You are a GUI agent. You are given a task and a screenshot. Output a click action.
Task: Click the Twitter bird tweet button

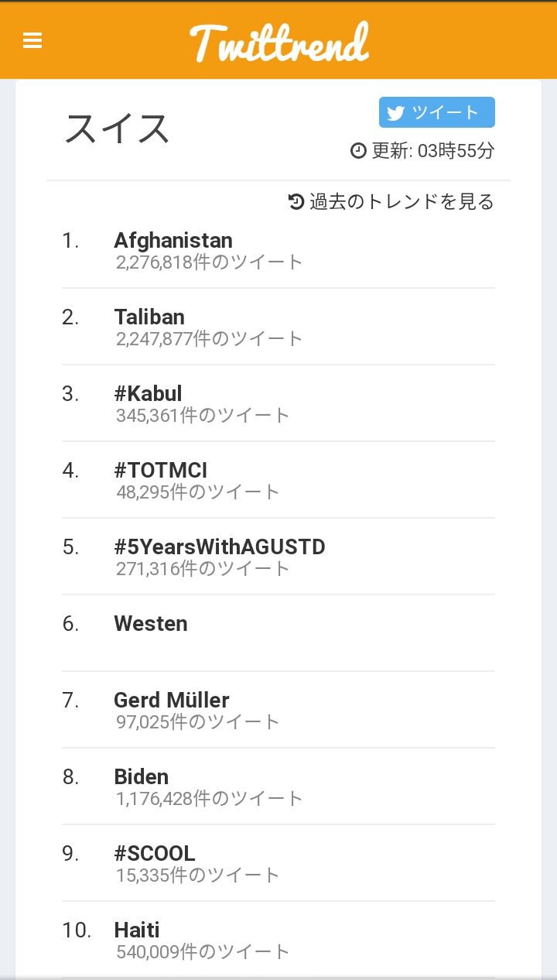coord(436,112)
